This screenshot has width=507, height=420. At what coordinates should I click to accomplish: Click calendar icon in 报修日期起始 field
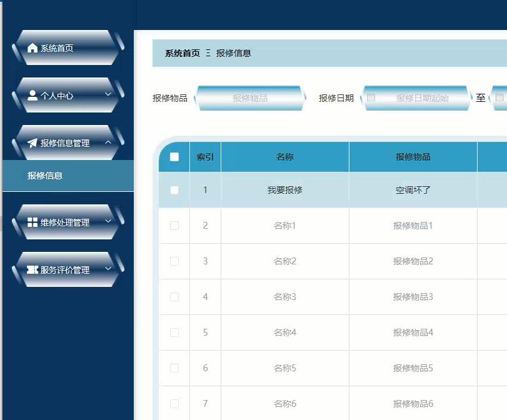pos(371,97)
